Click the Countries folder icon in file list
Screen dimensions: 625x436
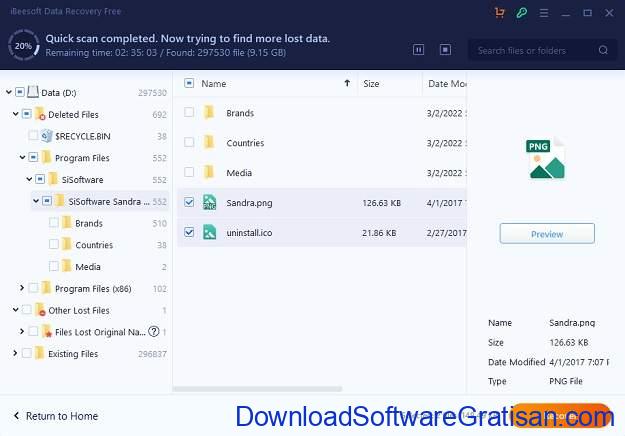[209, 143]
